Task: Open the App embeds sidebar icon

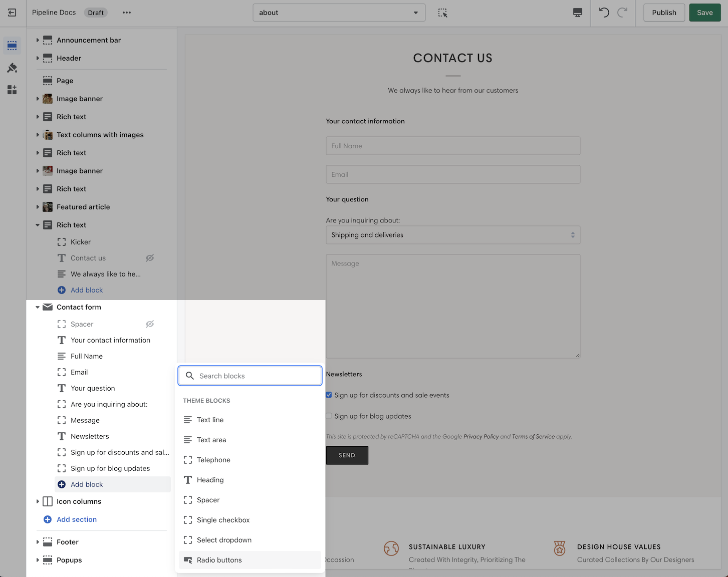Action: tap(12, 90)
